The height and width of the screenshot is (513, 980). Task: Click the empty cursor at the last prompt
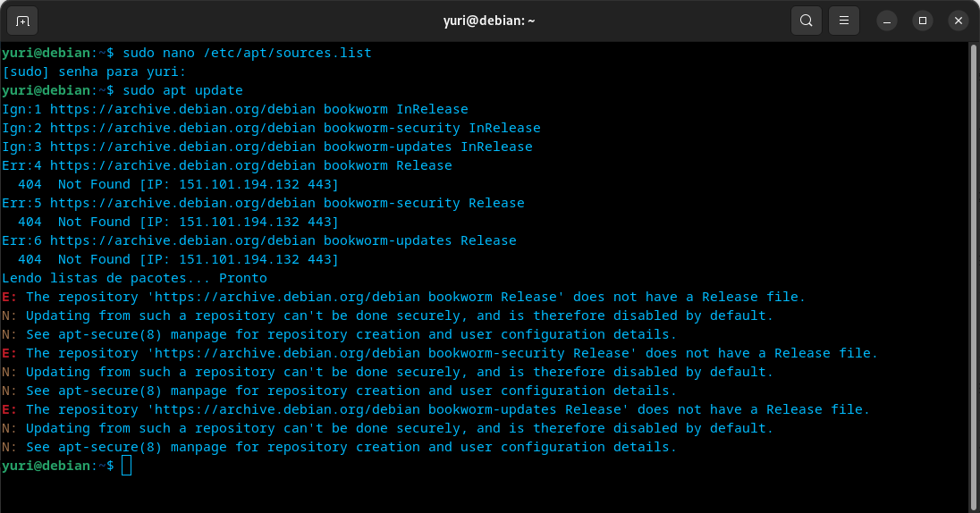[126, 466]
